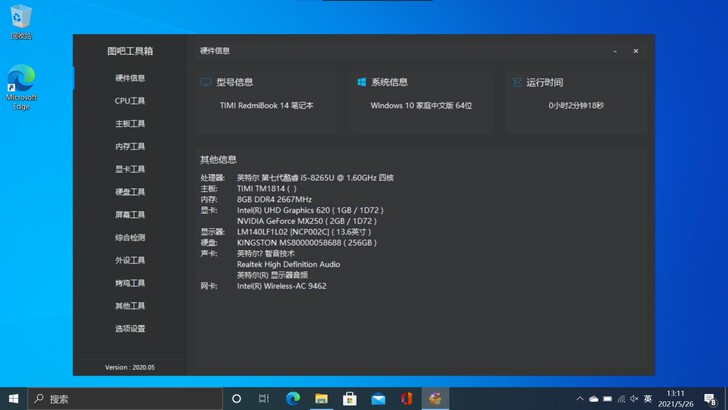Minimize the 图吧工具箱 window
The image size is (728, 410).
coord(615,51)
